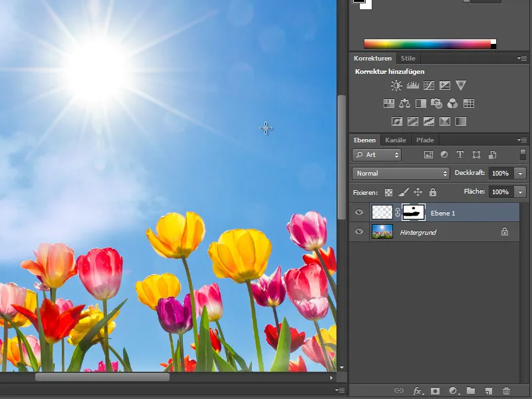
Task: Add a Channel Mixer adjustment
Action: tap(453, 103)
